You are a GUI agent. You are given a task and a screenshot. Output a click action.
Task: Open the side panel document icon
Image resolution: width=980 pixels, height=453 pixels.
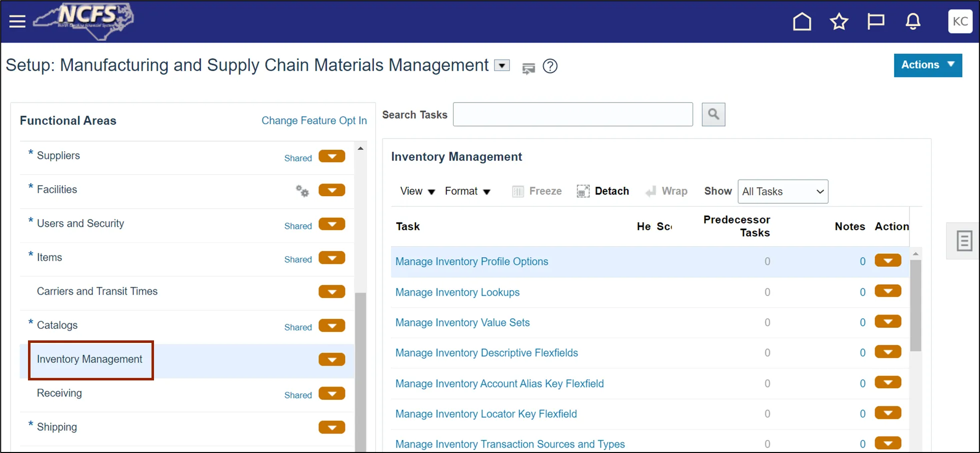(x=964, y=241)
